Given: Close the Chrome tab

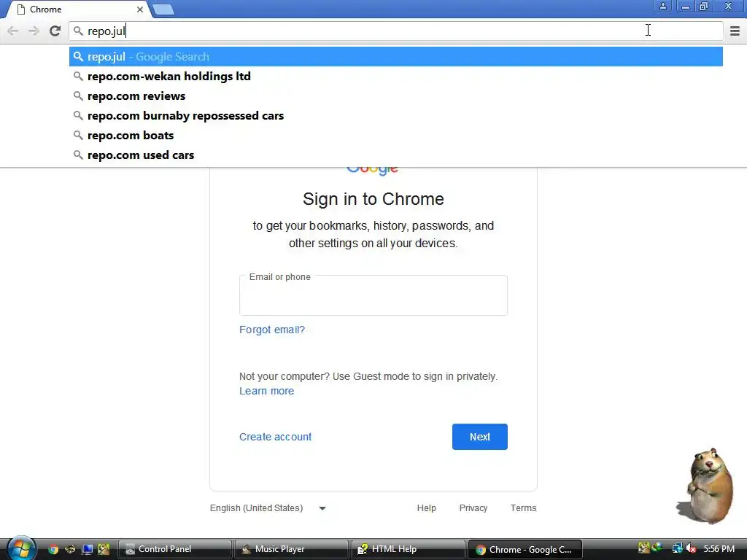Looking at the screenshot, I should click(139, 9).
